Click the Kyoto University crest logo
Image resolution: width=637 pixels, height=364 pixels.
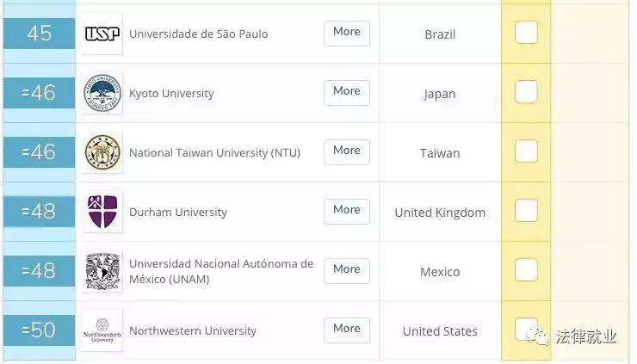(102, 94)
